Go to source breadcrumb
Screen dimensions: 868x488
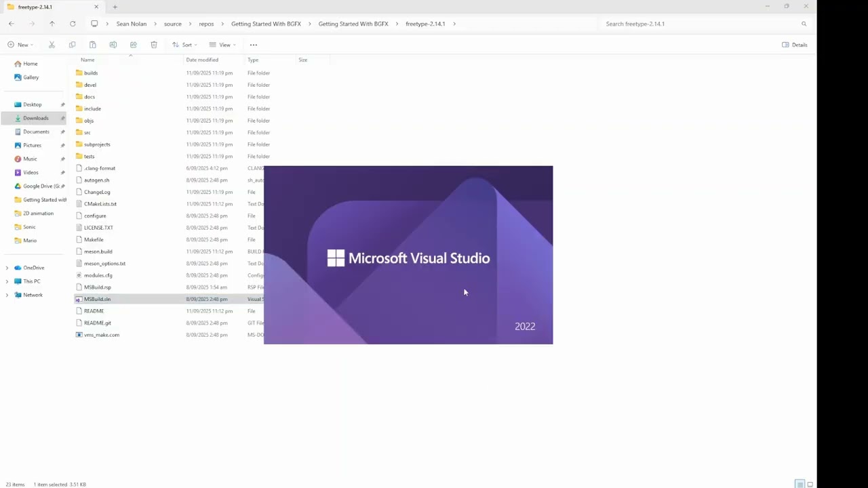pyautogui.click(x=173, y=24)
